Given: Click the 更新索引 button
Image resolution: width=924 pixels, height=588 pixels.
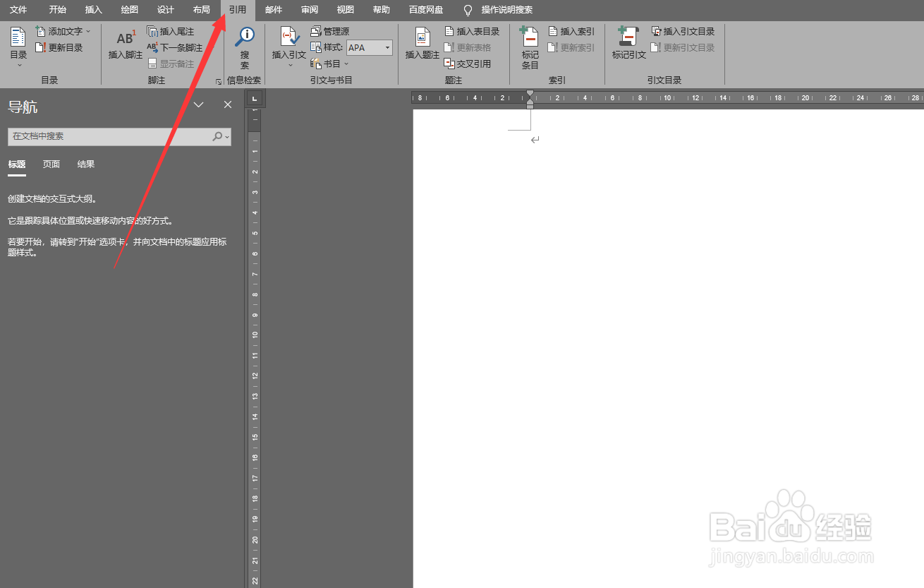Looking at the screenshot, I should pyautogui.click(x=571, y=47).
